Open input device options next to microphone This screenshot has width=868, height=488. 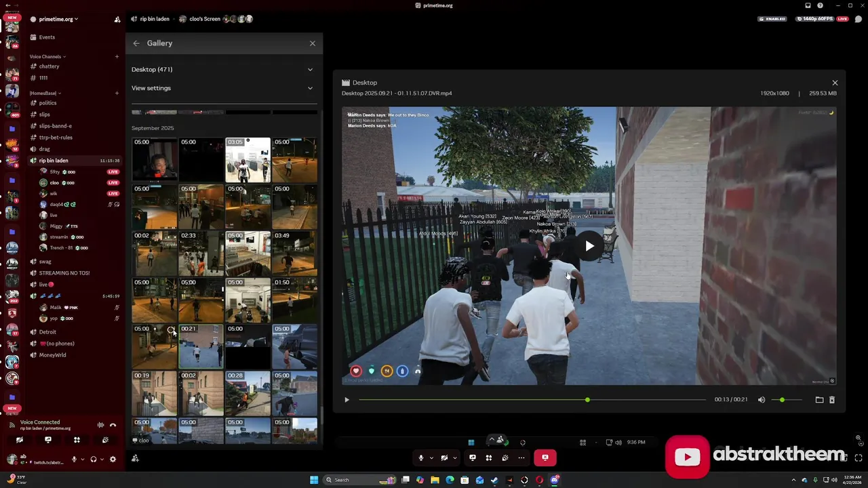click(83, 459)
